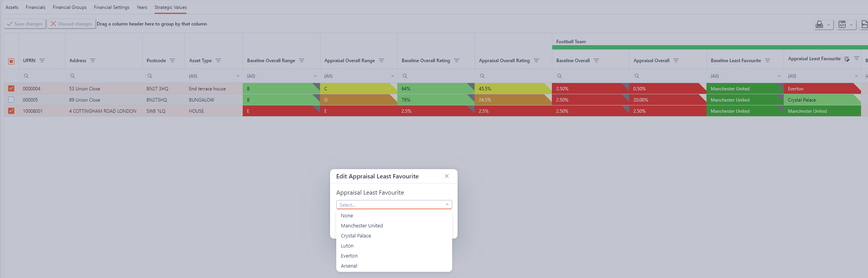Switch to the Financials tab
The image size is (868, 278).
point(36,7)
